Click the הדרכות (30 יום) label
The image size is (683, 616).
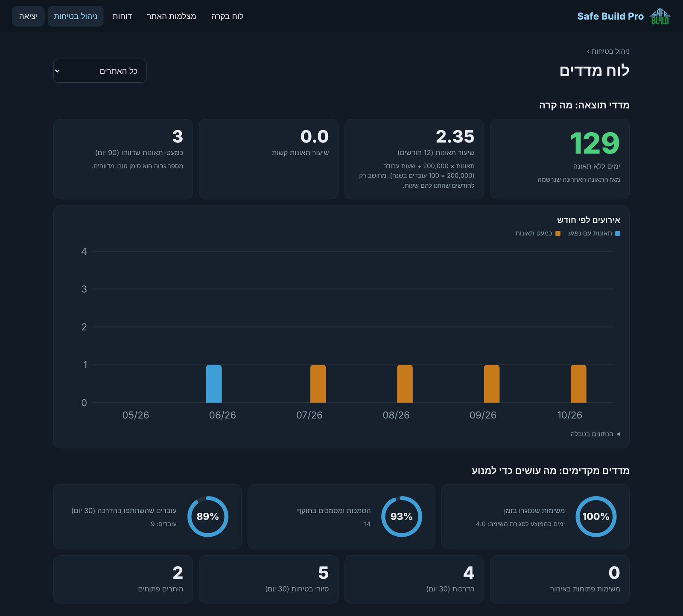point(450,589)
